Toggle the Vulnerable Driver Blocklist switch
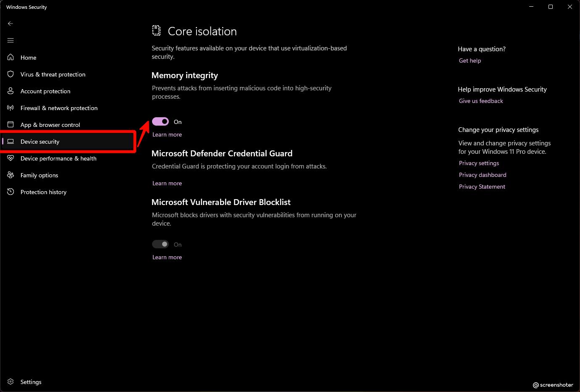 point(160,244)
